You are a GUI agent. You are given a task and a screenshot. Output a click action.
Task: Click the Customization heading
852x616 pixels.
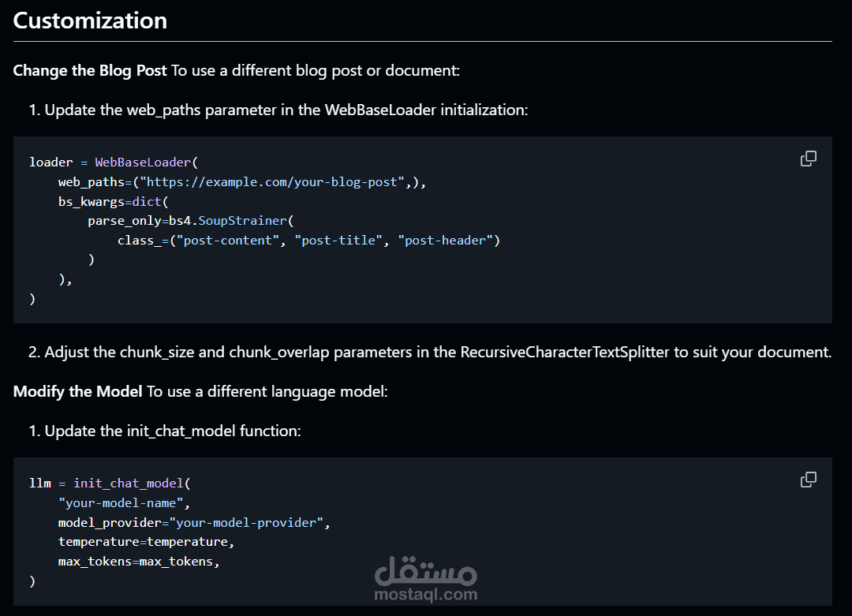click(90, 21)
